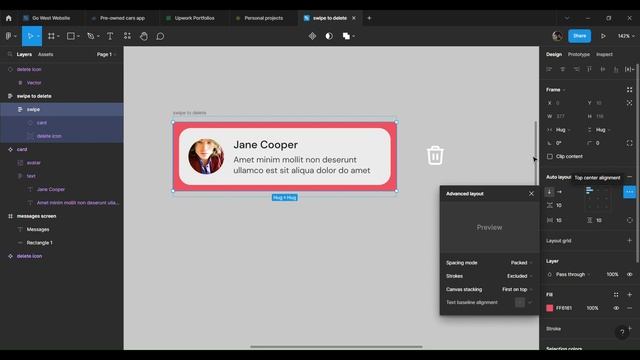This screenshot has width=640, height=360.
Task: Open new tab with plus
Action: click(369, 18)
